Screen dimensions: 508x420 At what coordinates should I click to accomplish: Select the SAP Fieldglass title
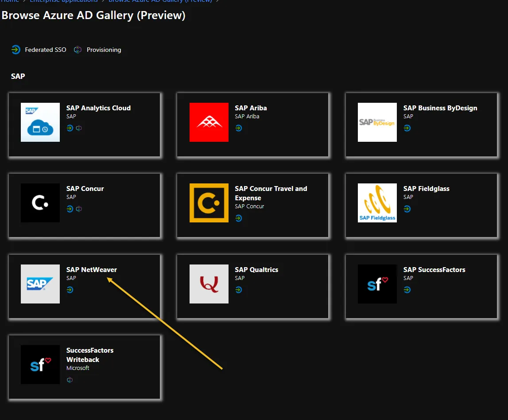427,189
